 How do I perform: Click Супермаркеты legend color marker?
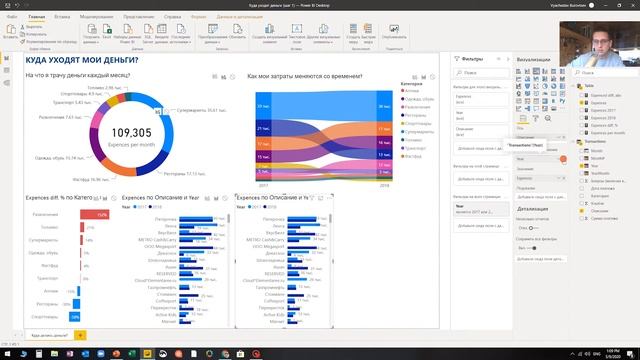402,131
